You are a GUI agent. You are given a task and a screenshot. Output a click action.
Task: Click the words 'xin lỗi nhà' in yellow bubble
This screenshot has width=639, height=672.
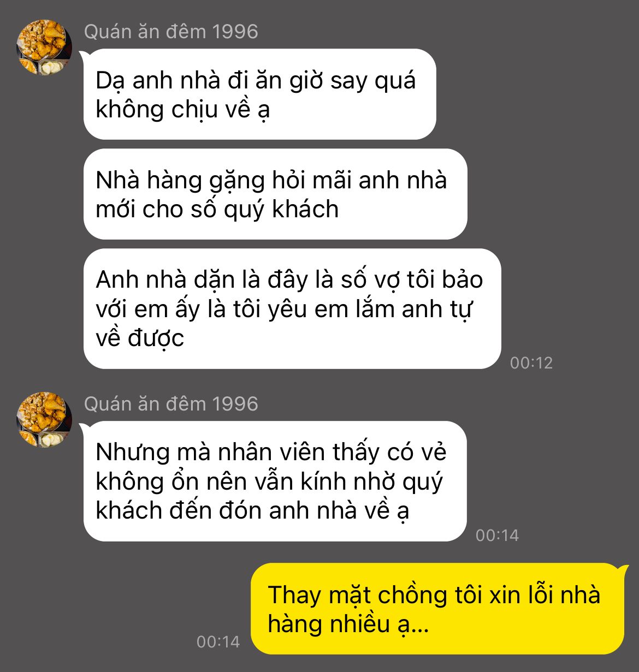(x=545, y=594)
